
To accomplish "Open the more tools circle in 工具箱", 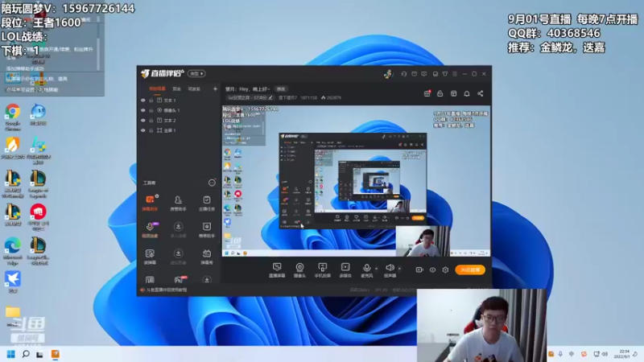I will click(212, 183).
